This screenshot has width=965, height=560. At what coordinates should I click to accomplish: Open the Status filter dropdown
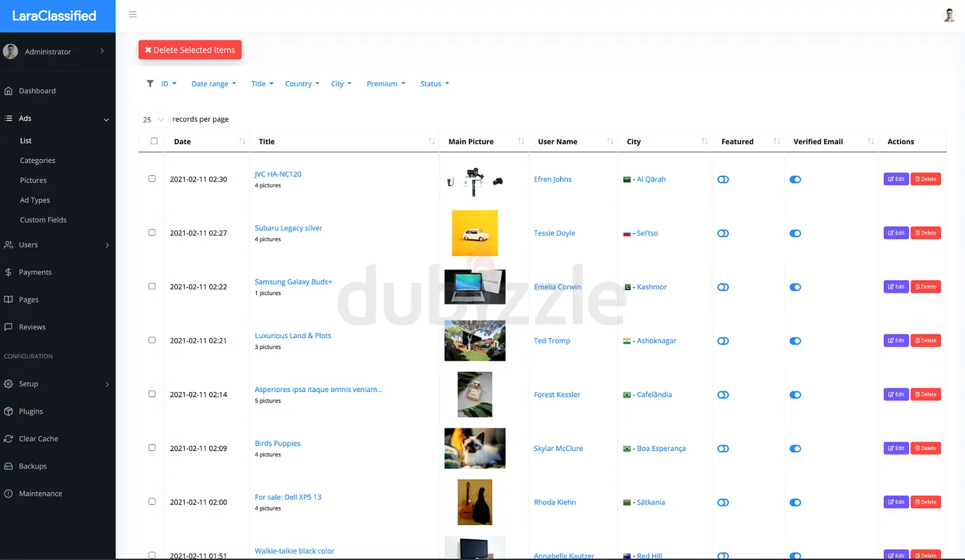tap(434, 84)
